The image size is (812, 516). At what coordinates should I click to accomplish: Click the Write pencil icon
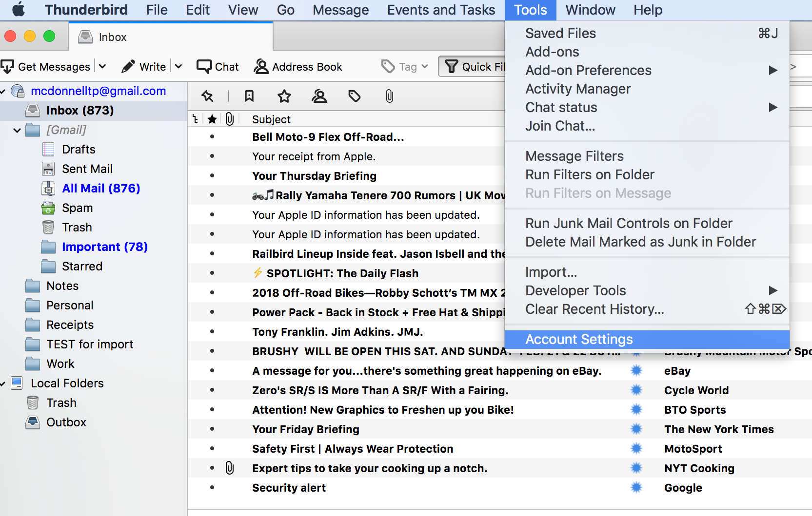128,67
